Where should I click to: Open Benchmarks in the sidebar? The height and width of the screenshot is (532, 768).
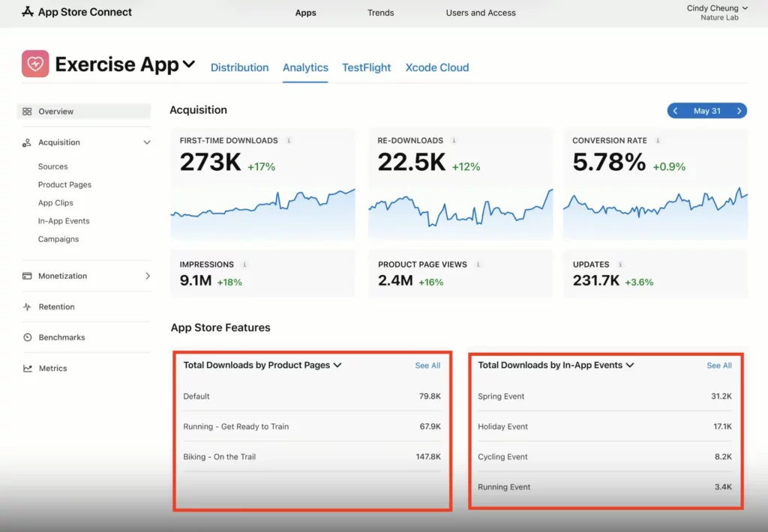[x=61, y=337]
